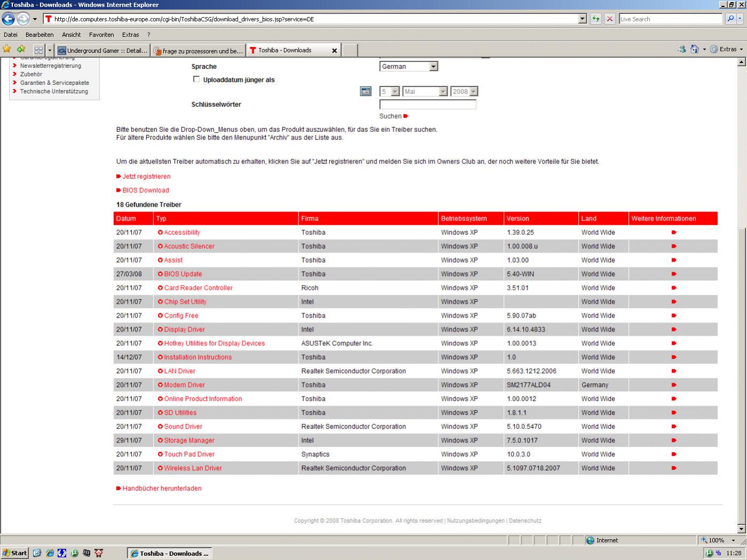The height and width of the screenshot is (560, 747).
Task: Open more information arrow for LAN Driver row
Action: (x=674, y=371)
